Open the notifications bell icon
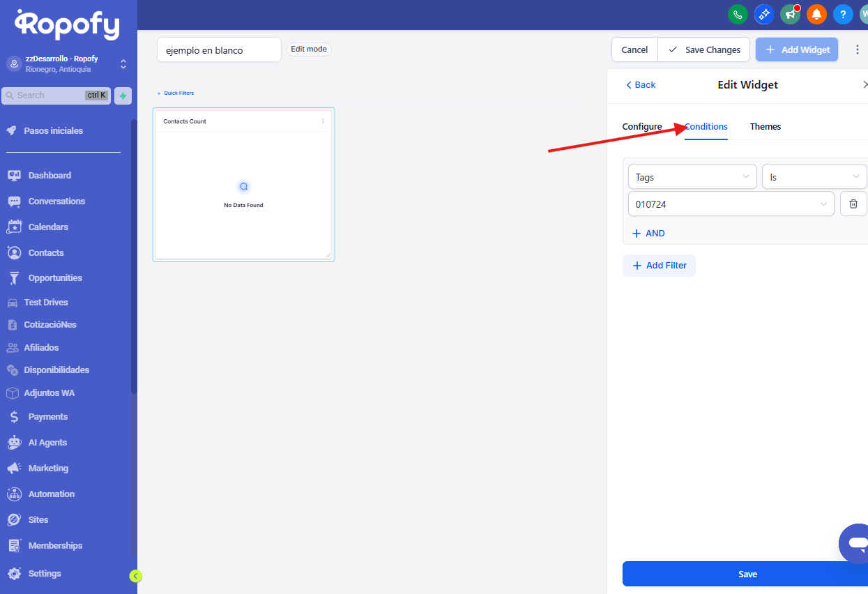The height and width of the screenshot is (594, 868). click(x=816, y=14)
